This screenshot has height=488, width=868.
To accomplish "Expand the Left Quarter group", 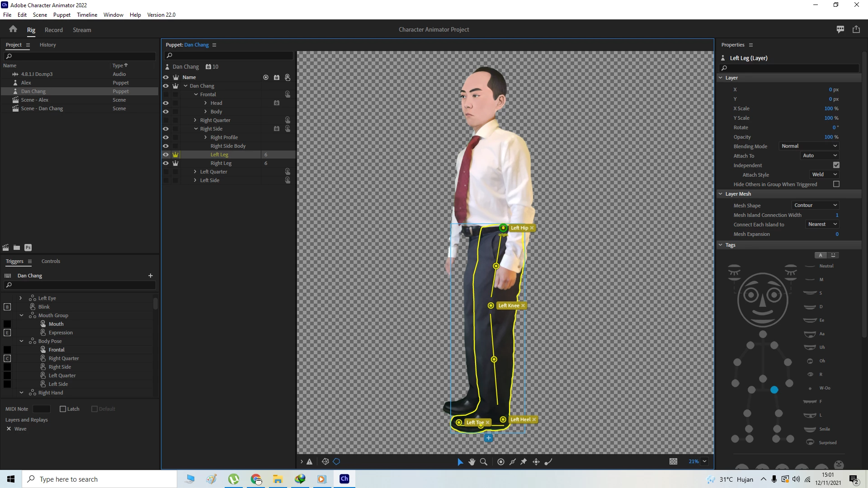I will point(195,172).
